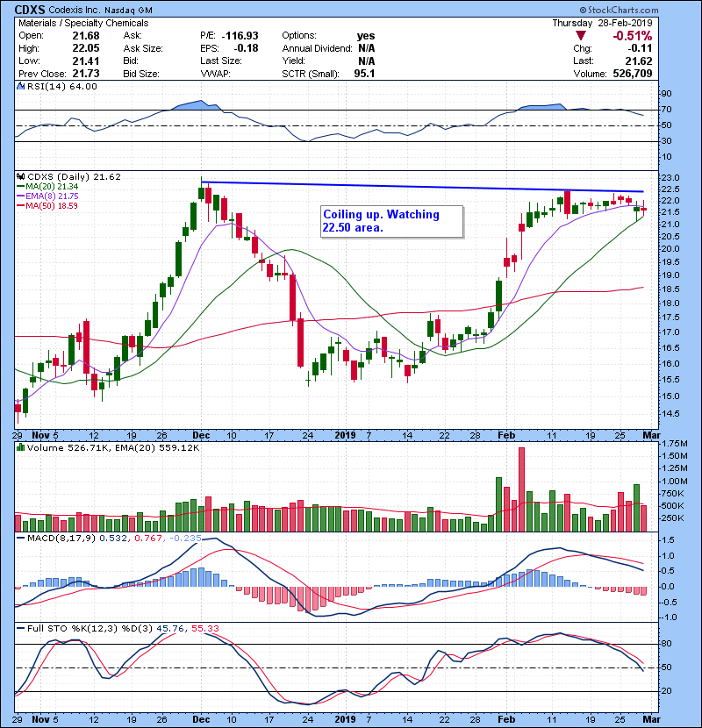Click the MACD histogram value -0.235
This screenshot has width=702, height=728.
185,539
